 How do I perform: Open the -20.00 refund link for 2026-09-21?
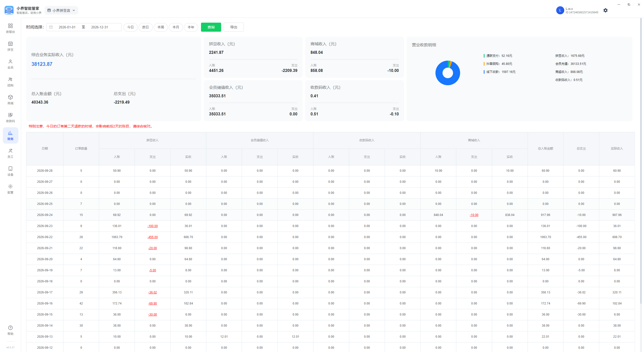152,248
